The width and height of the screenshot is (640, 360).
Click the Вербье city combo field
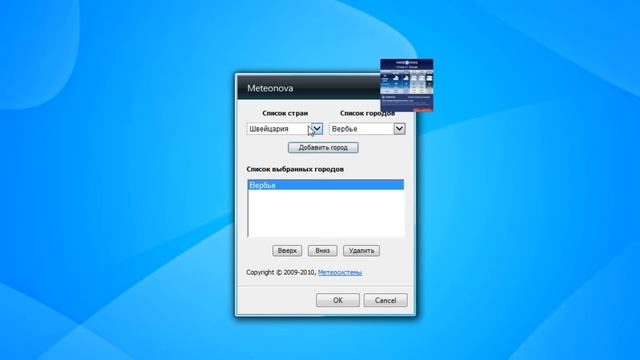pyautogui.click(x=367, y=129)
